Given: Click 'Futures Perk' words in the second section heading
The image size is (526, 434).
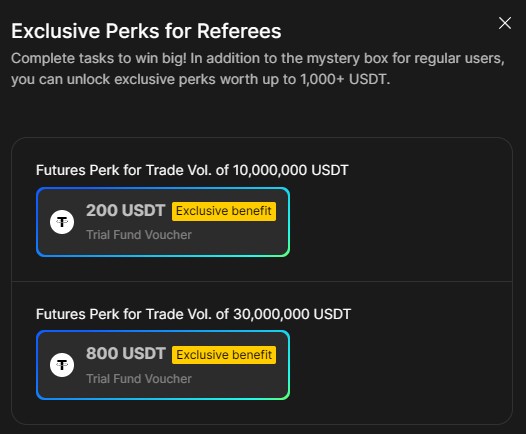Looking at the screenshot, I should [77, 314].
